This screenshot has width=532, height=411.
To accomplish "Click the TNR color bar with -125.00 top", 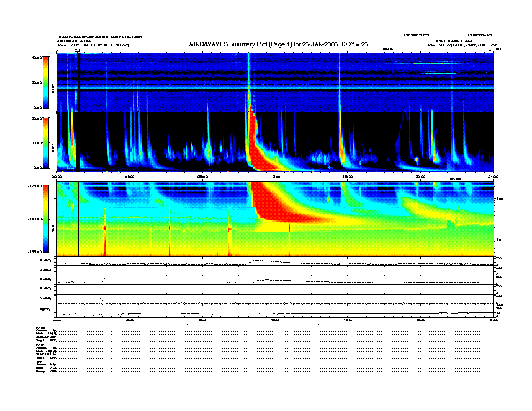I will tap(46, 219).
